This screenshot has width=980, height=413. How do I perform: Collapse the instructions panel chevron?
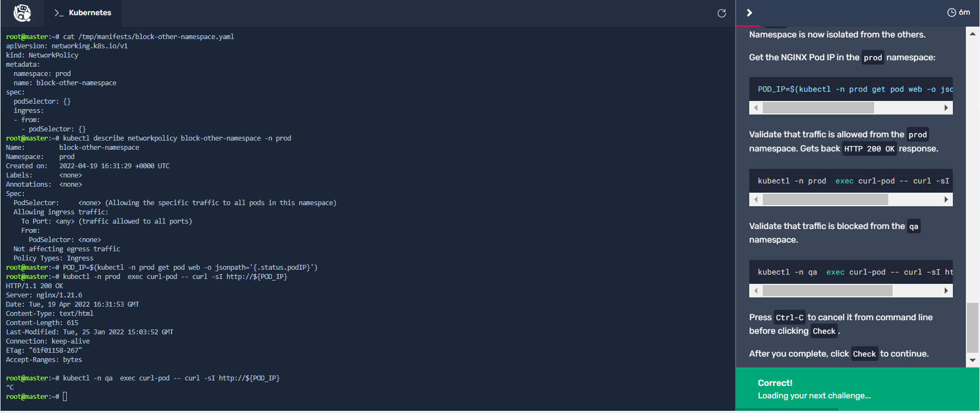(x=749, y=12)
